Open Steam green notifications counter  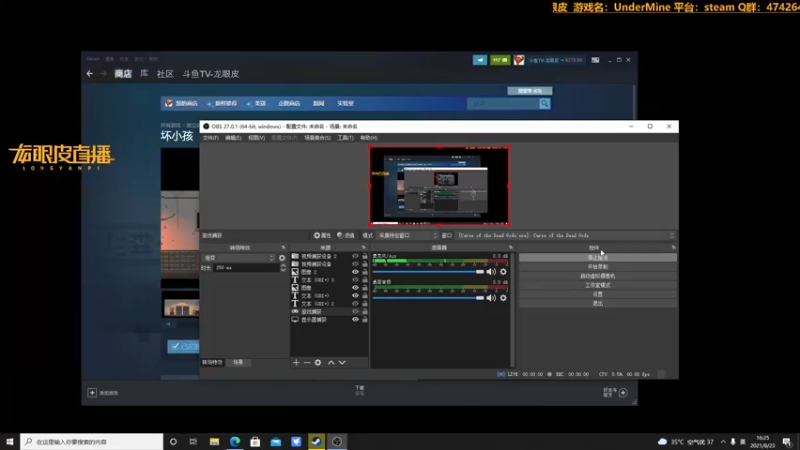pos(500,60)
